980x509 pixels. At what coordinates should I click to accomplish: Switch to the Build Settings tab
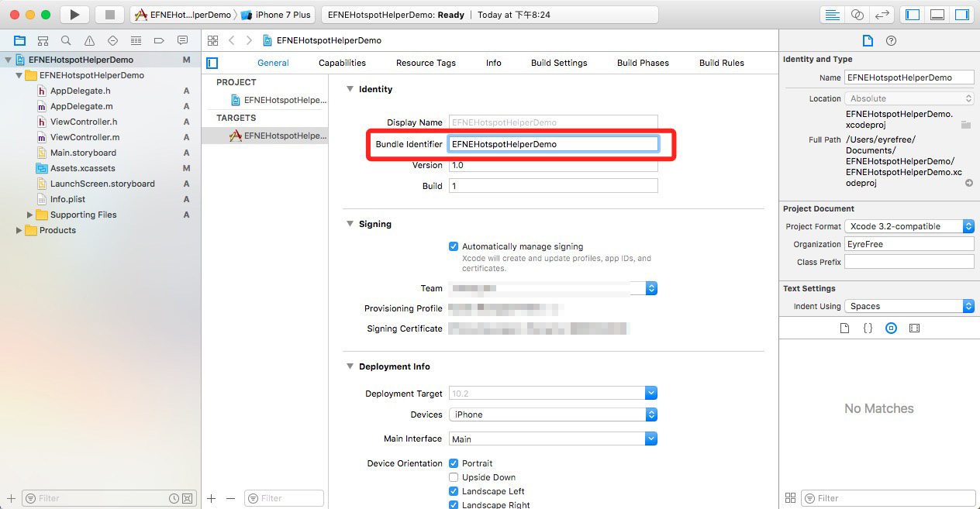tap(558, 63)
